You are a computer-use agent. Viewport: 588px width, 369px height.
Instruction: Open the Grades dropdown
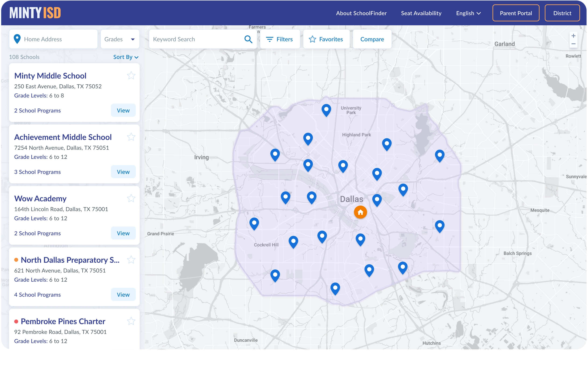pos(120,39)
